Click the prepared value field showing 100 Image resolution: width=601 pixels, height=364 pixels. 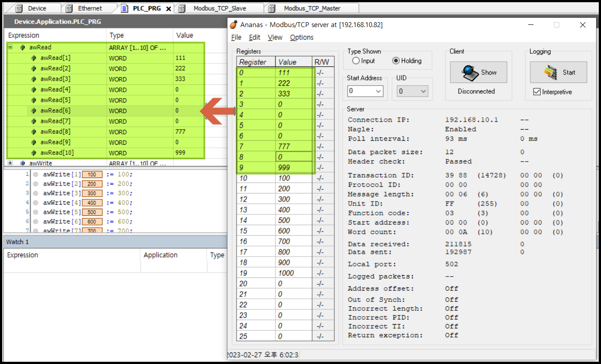click(92, 174)
